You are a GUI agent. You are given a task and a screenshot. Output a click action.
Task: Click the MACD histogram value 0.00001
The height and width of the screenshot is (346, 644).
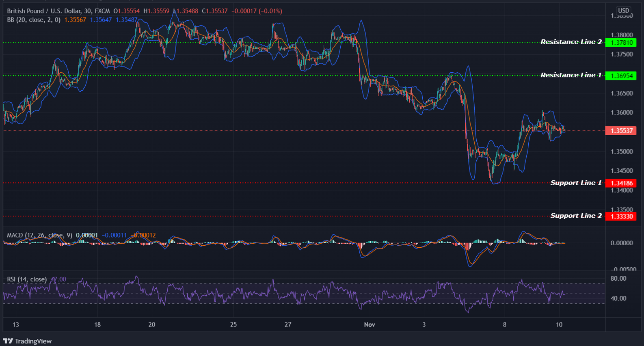(87, 235)
